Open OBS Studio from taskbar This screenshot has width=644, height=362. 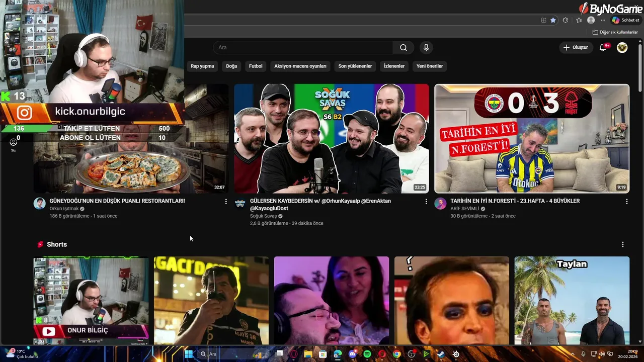(412, 354)
